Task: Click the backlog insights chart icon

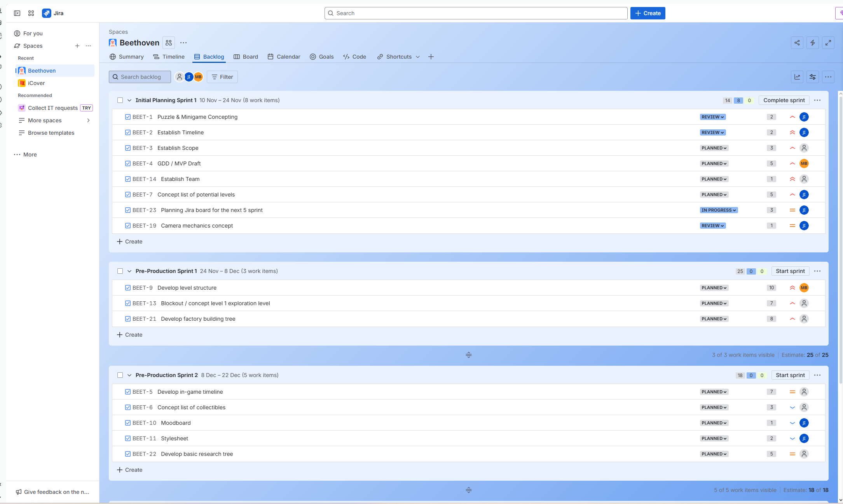Action: (x=797, y=77)
